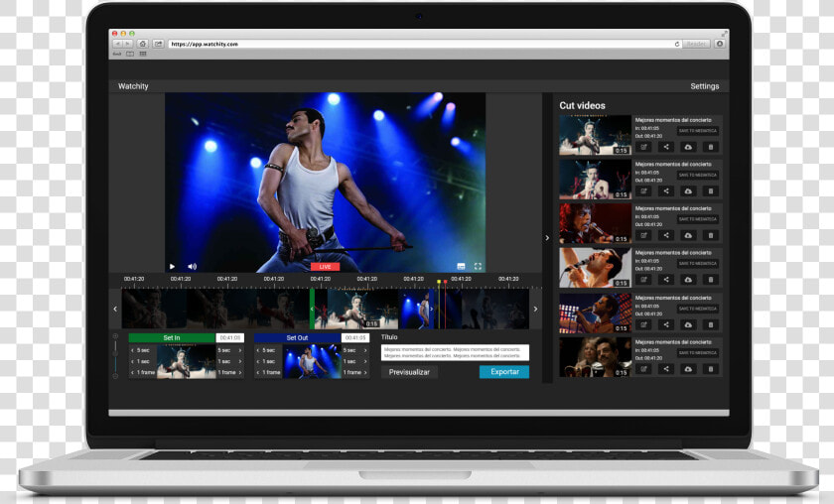Share the sixth cut video clip

[666, 368]
